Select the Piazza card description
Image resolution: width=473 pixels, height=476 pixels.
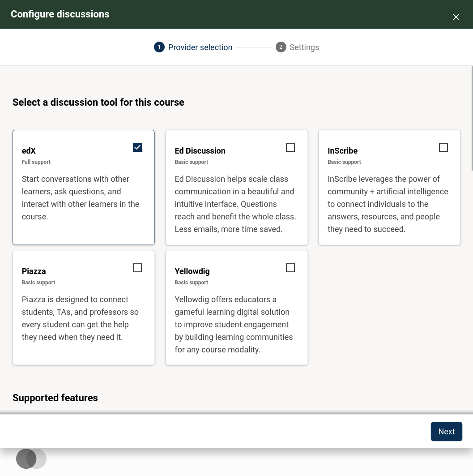coord(80,318)
